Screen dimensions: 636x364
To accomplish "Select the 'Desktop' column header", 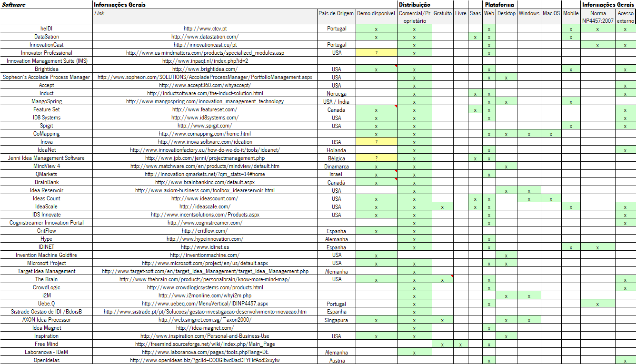I will click(x=507, y=17).
